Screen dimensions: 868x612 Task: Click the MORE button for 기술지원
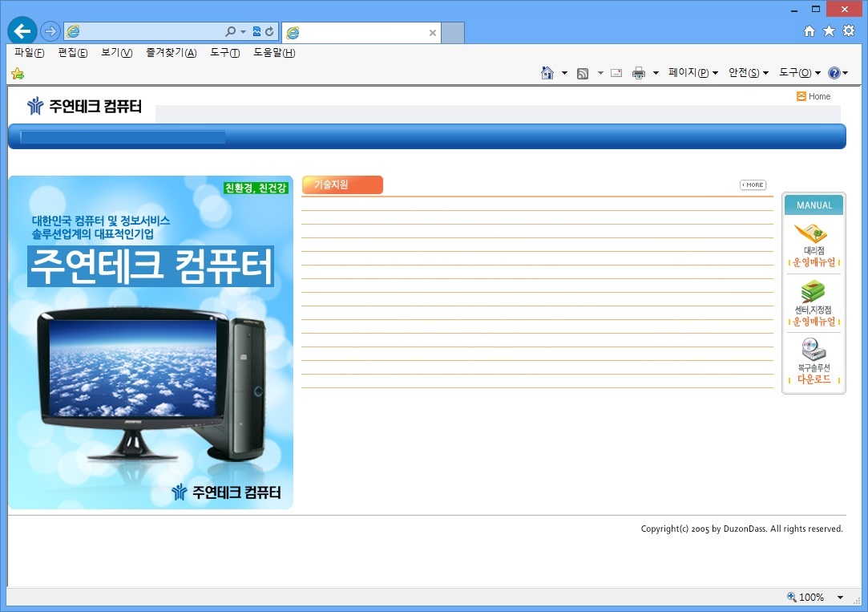753,185
